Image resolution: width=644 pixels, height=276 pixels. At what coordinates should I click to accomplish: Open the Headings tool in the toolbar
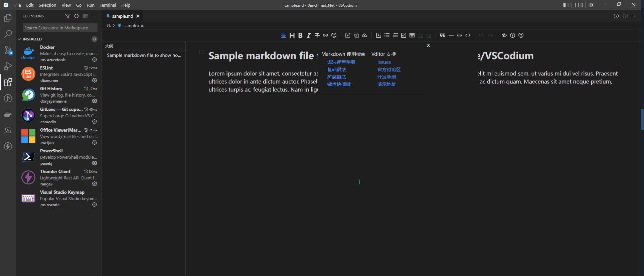(x=292, y=35)
